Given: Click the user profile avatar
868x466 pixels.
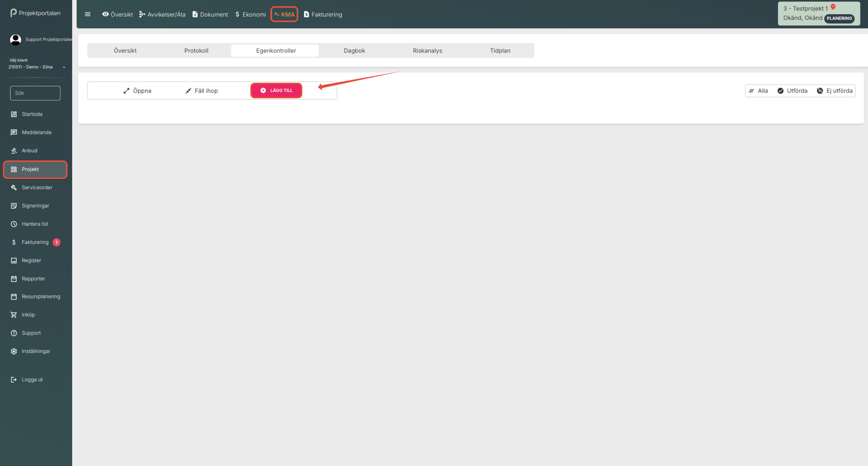Looking at the screenshot, I should tap(15, 40).
